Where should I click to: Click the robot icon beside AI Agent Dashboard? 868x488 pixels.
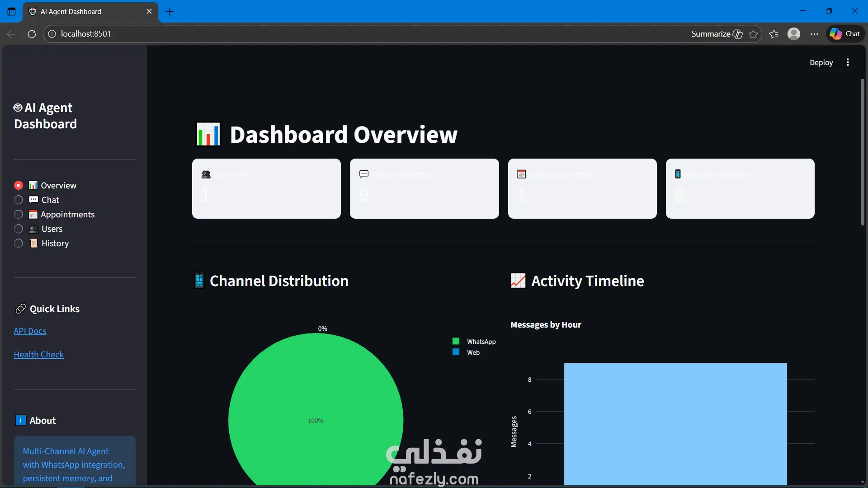point(18,108)
